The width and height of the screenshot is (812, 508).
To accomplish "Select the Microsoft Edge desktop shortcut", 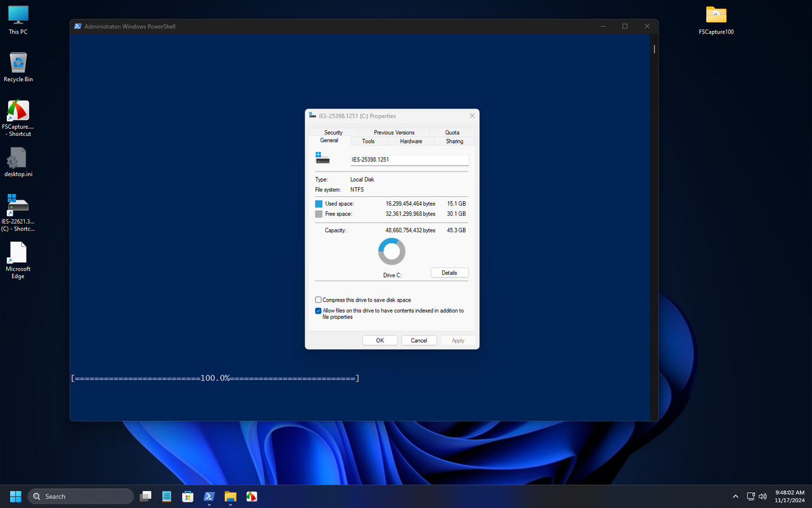I will pos(18,260).
